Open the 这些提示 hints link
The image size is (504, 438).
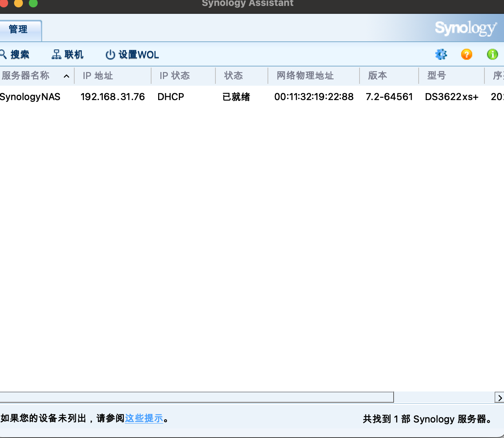coord(144,418)
